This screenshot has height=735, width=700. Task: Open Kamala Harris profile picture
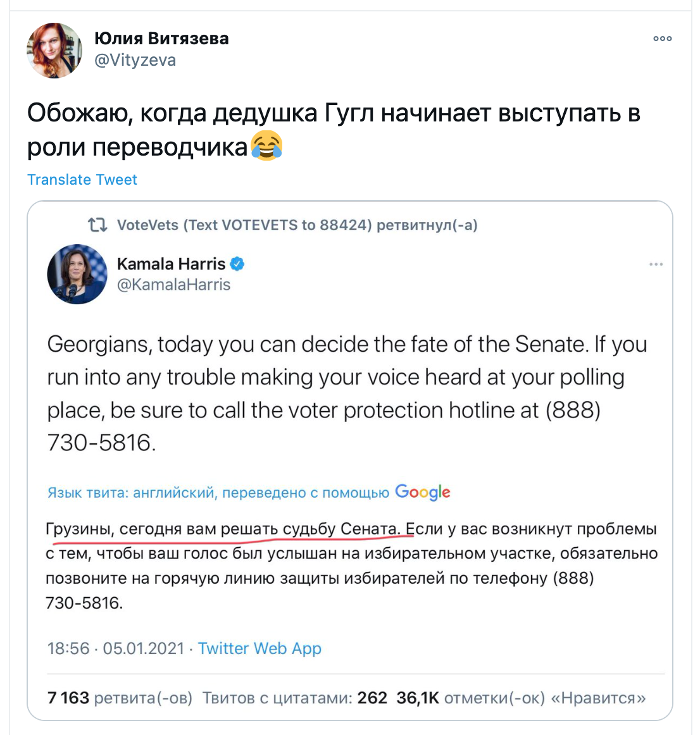pos(77,275)
